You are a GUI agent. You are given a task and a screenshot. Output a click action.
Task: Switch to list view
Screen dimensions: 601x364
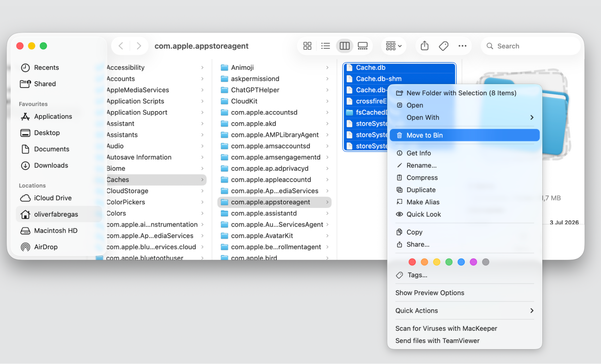coord(325,46)
